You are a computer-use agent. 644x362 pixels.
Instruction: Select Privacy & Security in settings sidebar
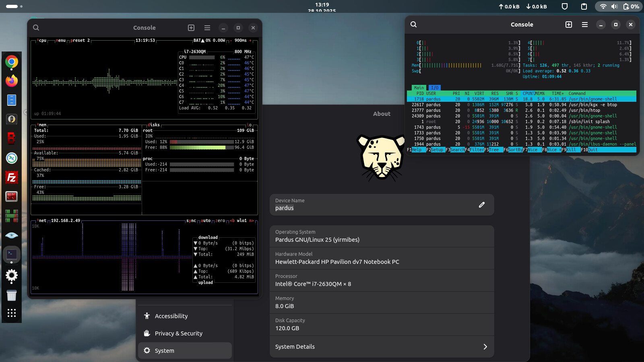(179, 333)
